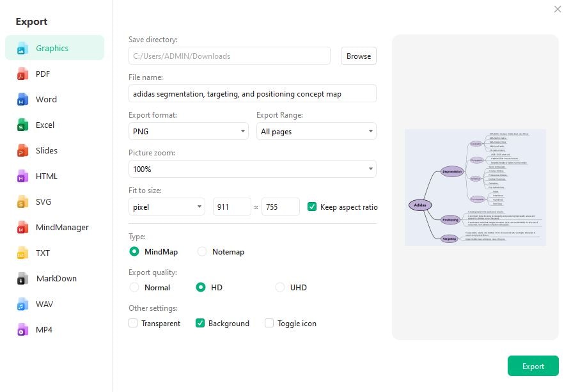Toggle Keep aspect ratio checkbox
The height and width of the screenshot is (392, 571).
click(312, 207)
